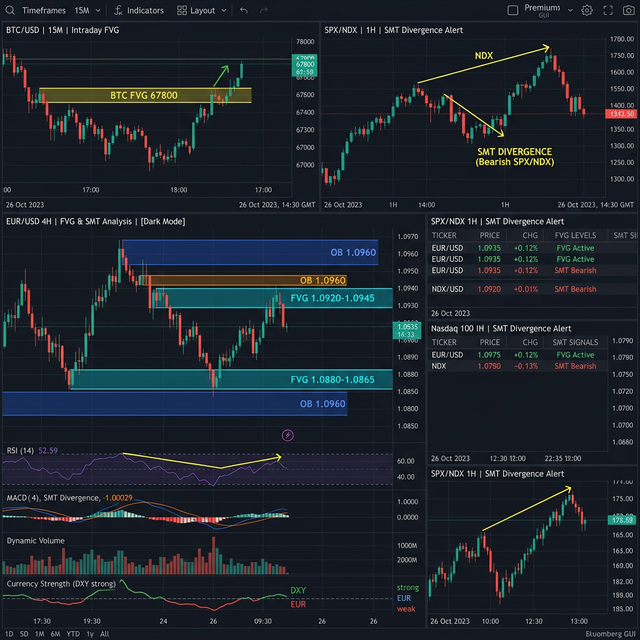
Task: Click the Dynamic Volume indicator label
Action: (x=36, y=540)
